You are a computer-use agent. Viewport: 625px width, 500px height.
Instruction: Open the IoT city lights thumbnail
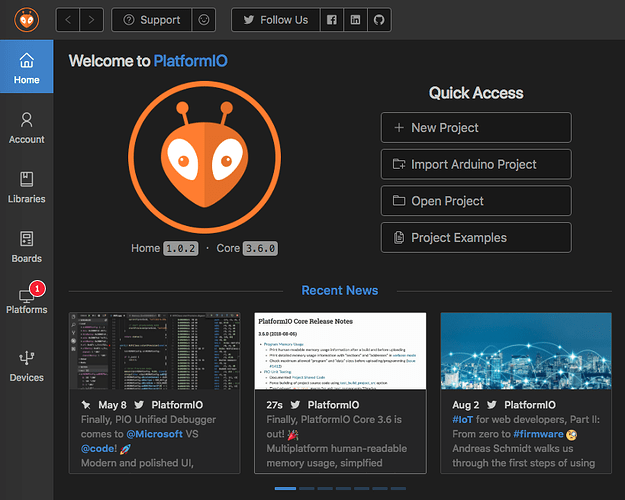point(526,351)
